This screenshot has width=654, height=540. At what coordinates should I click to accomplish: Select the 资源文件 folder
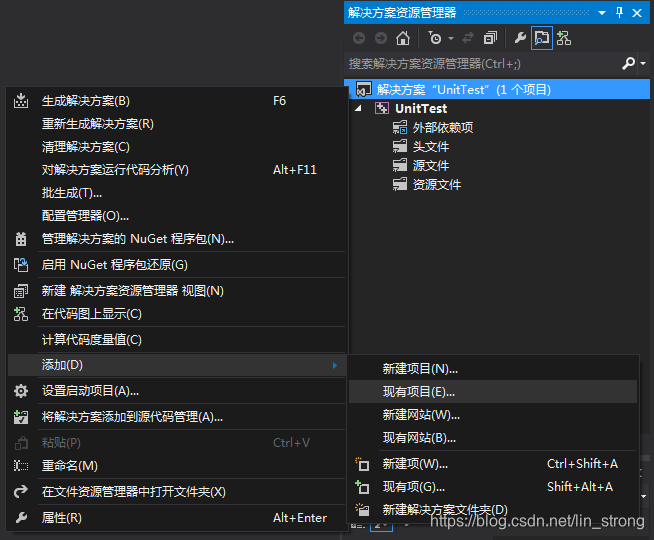point(437,185)
